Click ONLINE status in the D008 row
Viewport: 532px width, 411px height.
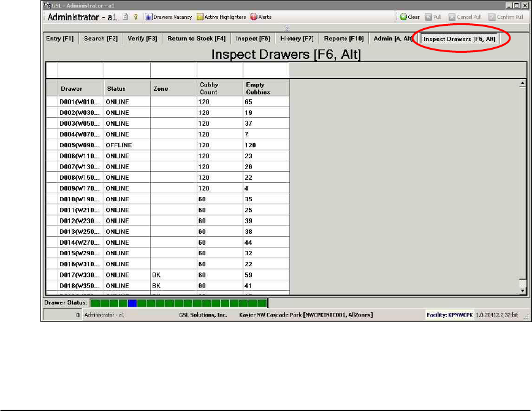coord(127,178)
